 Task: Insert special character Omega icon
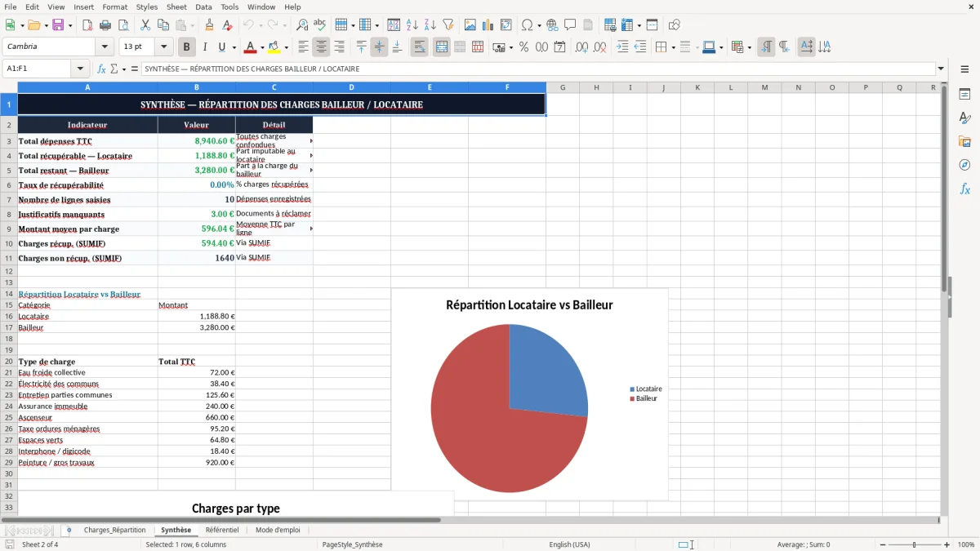[x=527, y=25]
